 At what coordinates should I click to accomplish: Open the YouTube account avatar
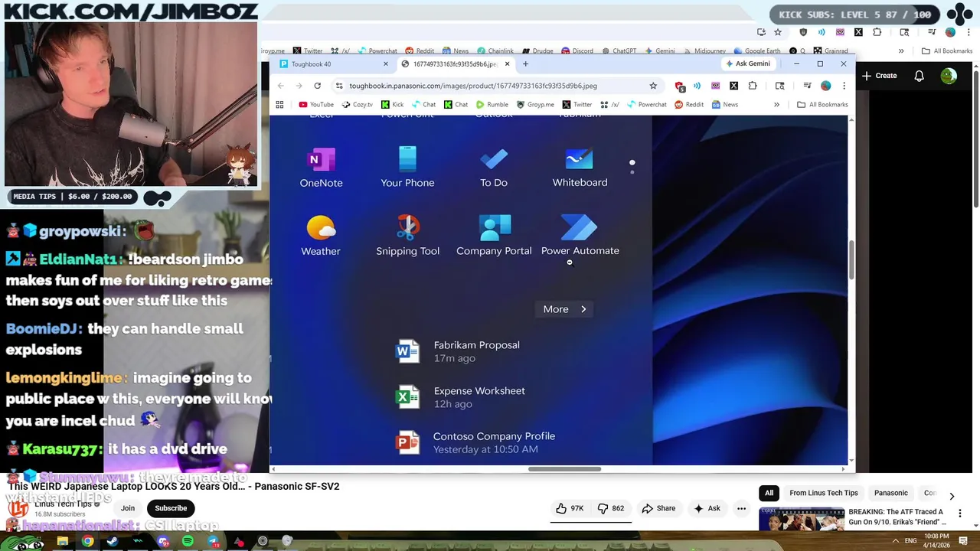949,76
